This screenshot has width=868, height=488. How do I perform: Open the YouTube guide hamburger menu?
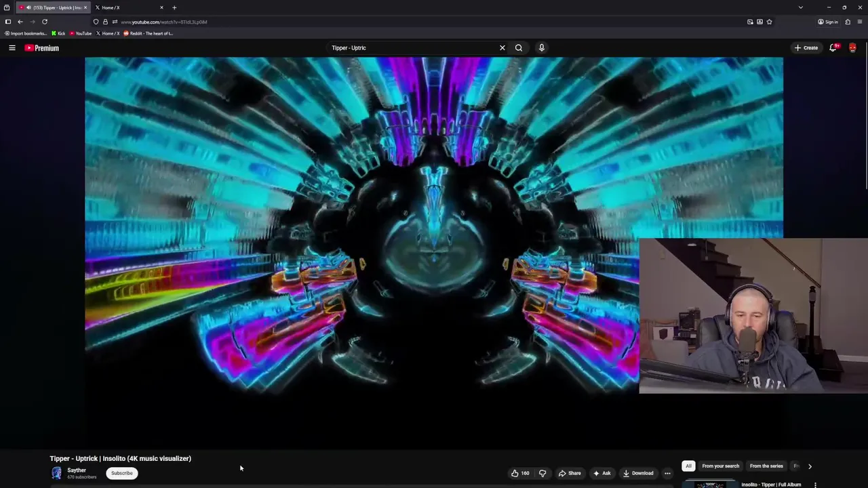point(12,48)
